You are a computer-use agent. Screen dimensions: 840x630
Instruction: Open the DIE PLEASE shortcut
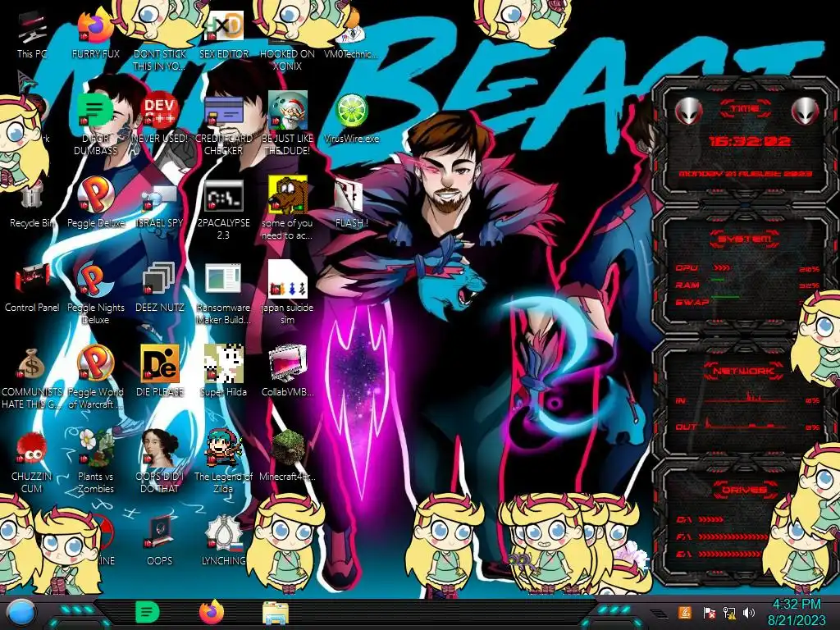(x=160, y=372)
